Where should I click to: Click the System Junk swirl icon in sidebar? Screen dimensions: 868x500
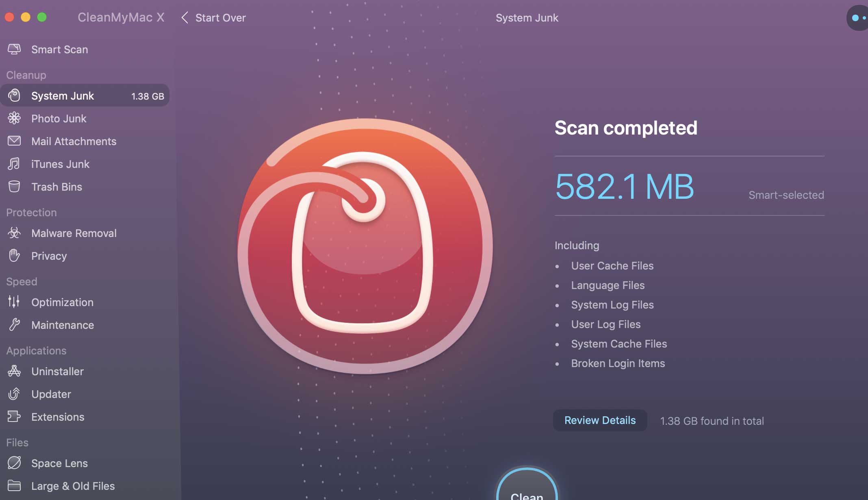pos(14,96)
